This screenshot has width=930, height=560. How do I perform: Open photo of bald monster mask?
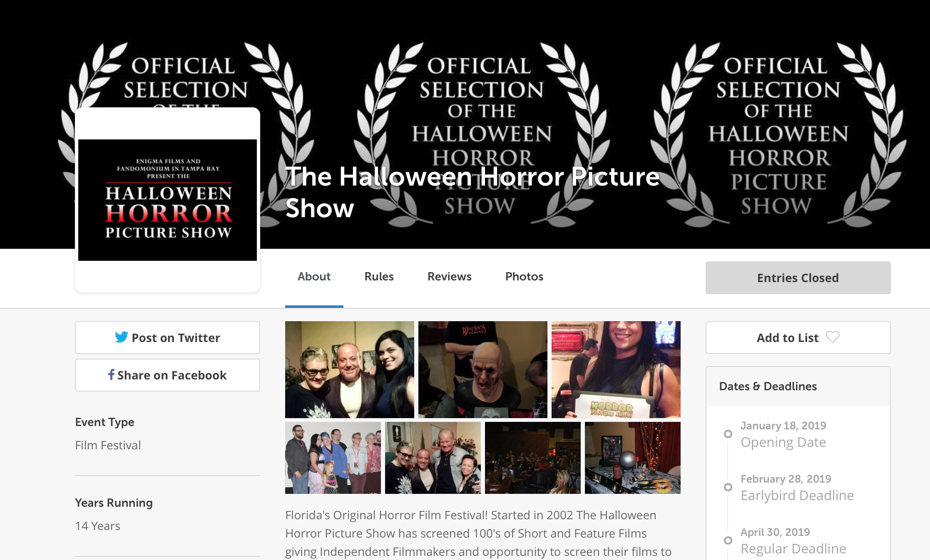(x=483, y=369)
